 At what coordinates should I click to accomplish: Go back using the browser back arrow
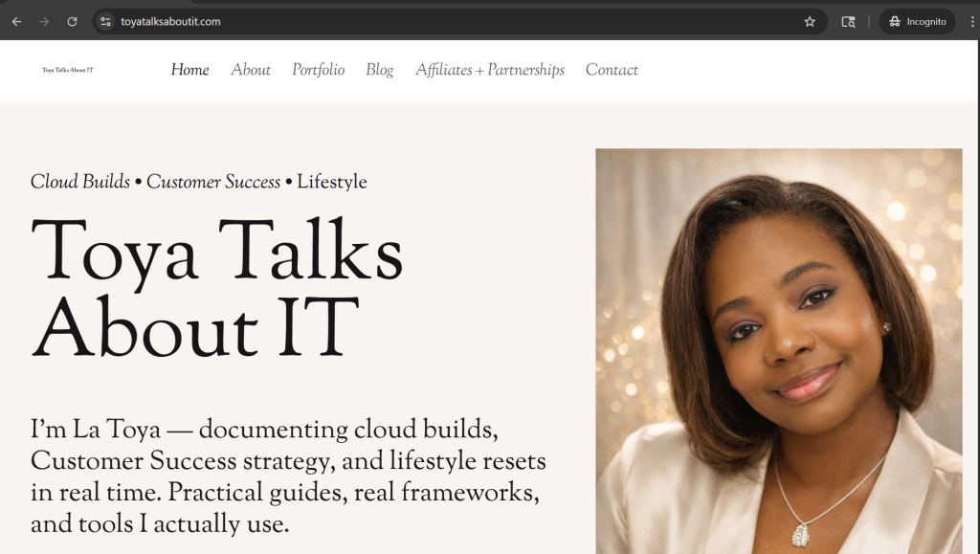[x=17, y=22]
